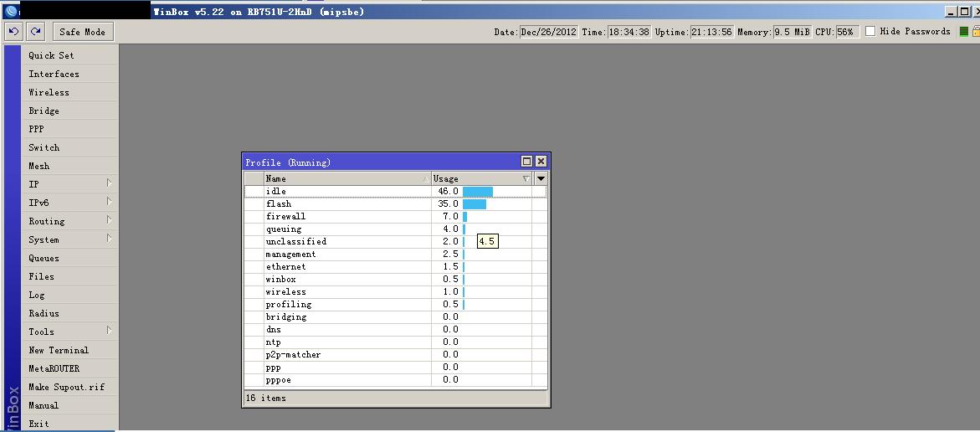Sort by the Usage column header
The width and height of the screenshot is (980, 432).
click(482, 178)
